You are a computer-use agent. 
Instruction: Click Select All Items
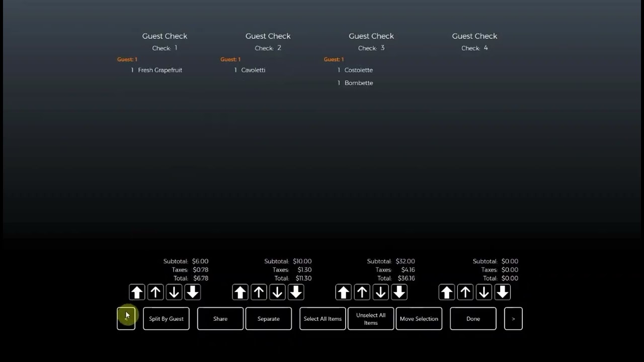click(x=323, y=319)
